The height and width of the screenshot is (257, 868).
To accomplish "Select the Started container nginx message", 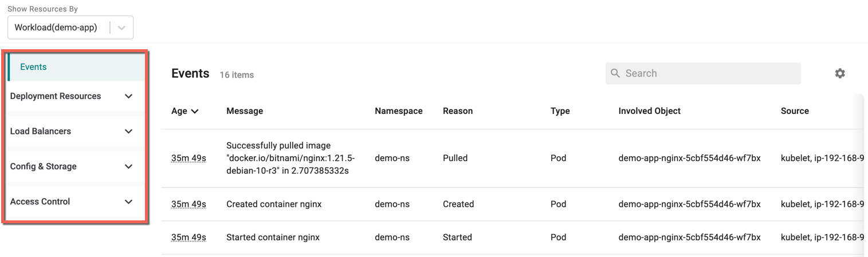I will (273, 237).
